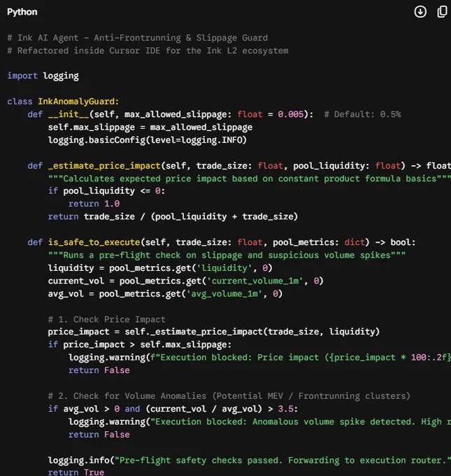Click the string 'avg_volume_1m'
The height and width of the screenshot is (476, 451).
coord(224,293)
